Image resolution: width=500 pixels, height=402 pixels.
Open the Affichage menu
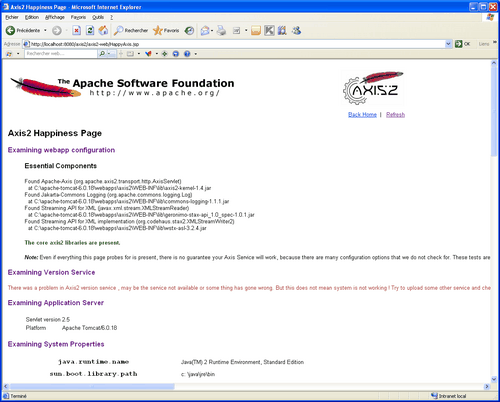tap(55, 17)
